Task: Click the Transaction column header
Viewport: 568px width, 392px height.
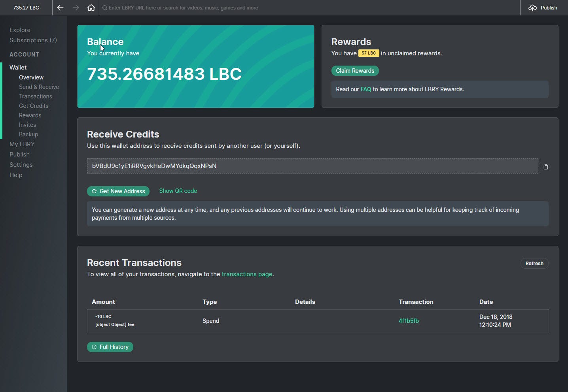Action: (416, 302)
